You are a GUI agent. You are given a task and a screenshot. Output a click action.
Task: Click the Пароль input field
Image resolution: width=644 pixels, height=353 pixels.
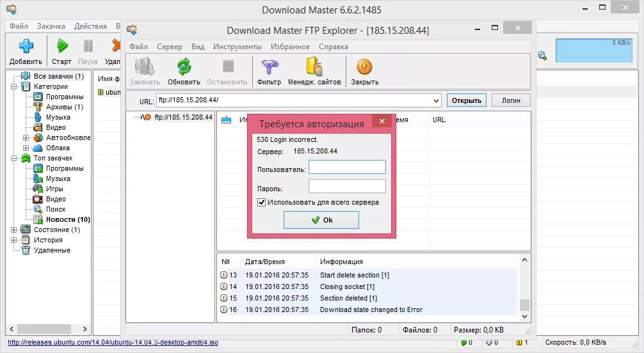click(x=347, y=186)
